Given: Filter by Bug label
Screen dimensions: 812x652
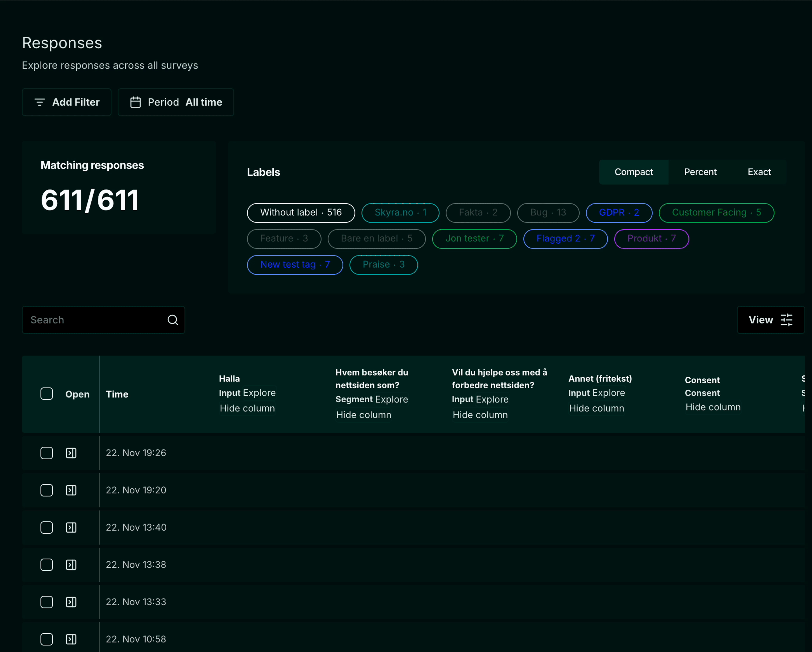Looking at the screenshot, I should 548,213.
